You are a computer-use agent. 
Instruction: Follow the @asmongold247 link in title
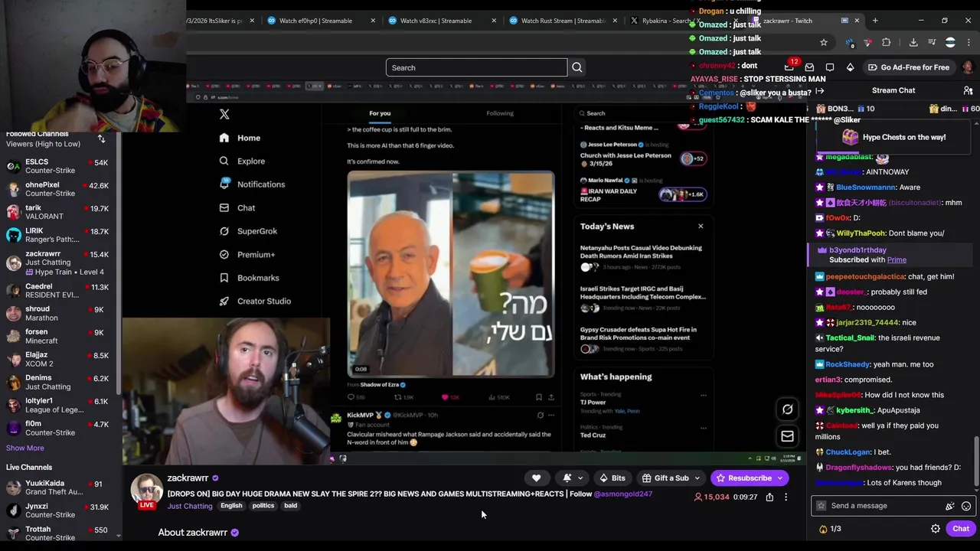pos(623,494)
